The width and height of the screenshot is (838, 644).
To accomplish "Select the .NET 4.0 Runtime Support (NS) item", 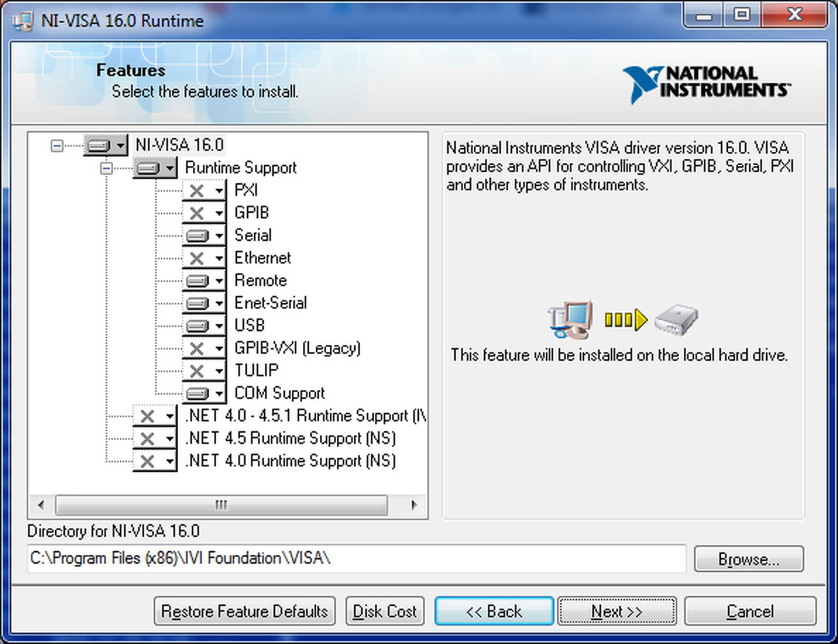I will coord(290,461).
